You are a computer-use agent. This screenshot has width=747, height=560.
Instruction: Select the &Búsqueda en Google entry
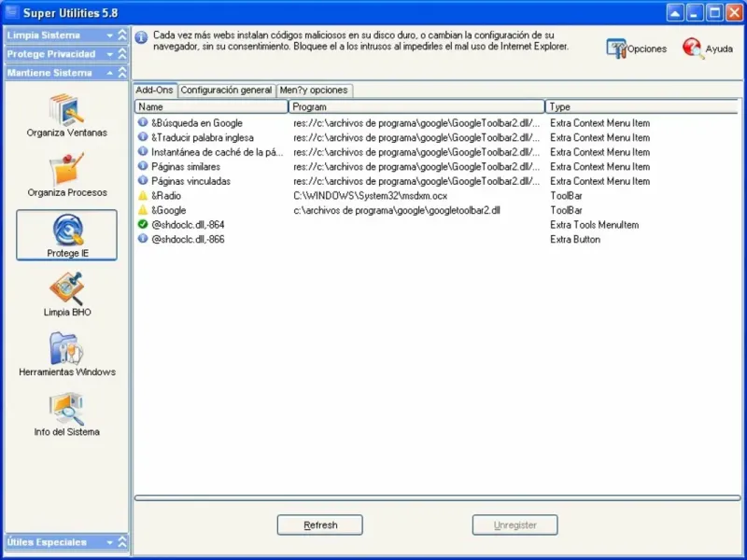pyautogui.click(x=197, y=123)
